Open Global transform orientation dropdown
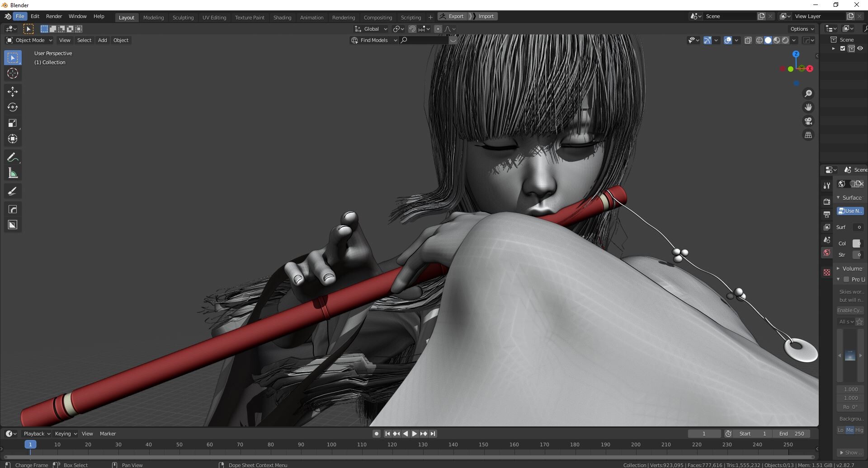Viewport: 868px width, 468px height. 371,29
